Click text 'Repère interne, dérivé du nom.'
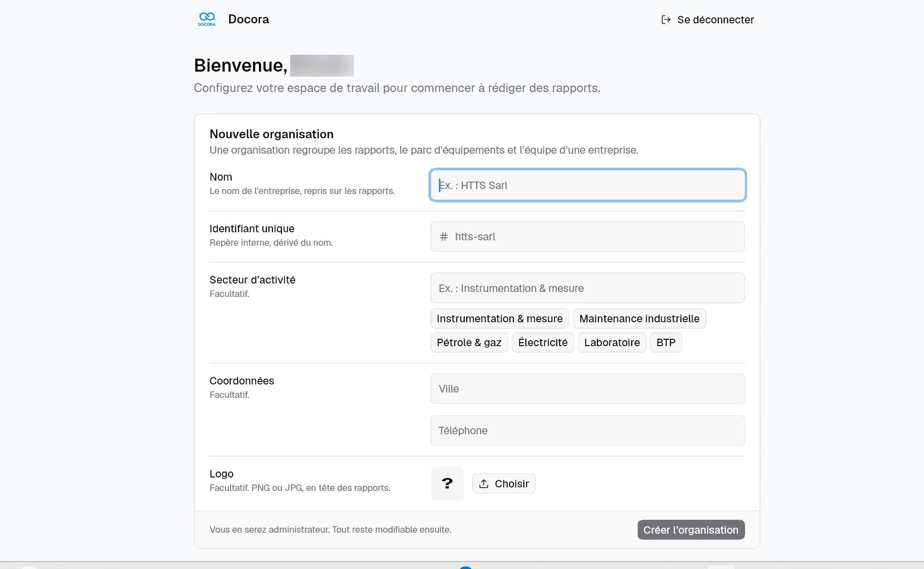This screenshot has width=924, height=569. click(271, 243)
